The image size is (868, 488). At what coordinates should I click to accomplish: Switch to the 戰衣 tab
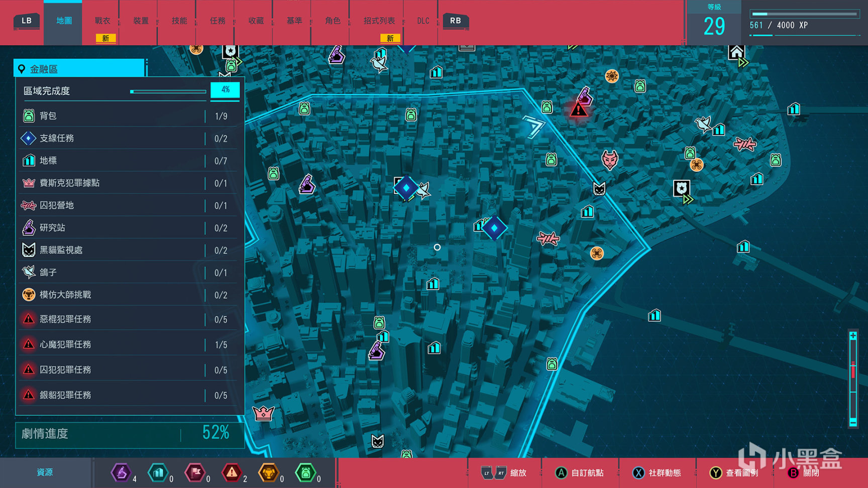tap(102, 21)
